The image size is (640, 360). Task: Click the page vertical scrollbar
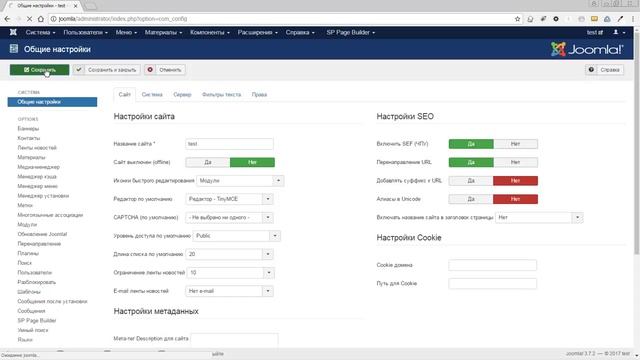click(x=637, y=143)
